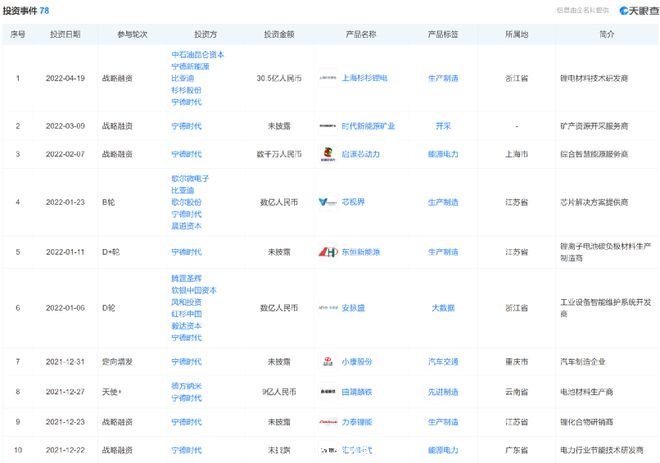Screen dimensions: 660x463
Task: Click the 产品标签 column header
Action: [x=443, y=35]
